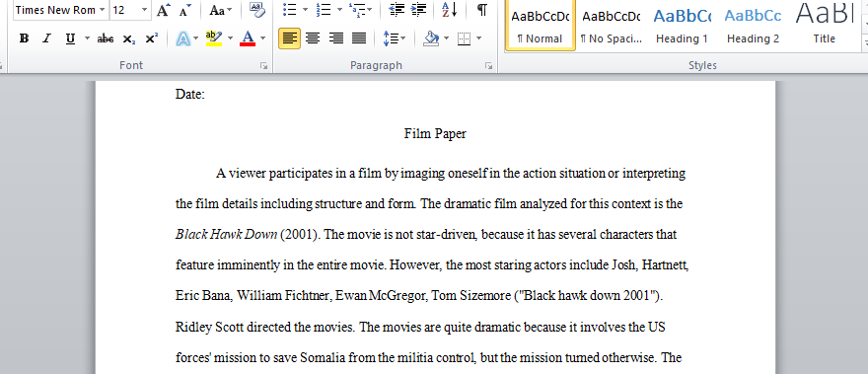Toggle italic formatting
The height and width of the screenshot is (374, 868).
tap(46, 38)
